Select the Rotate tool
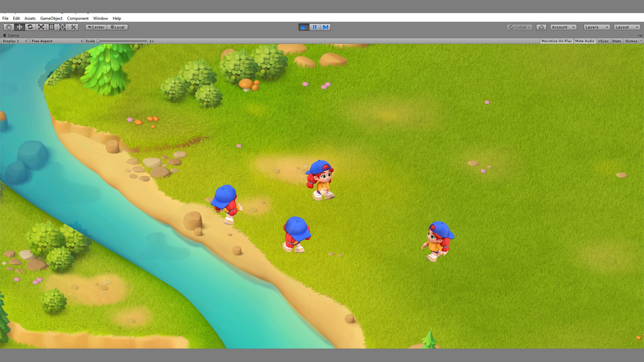Image resolution: width=644 pixels, height=362 pixels. [x=30, y=27]
